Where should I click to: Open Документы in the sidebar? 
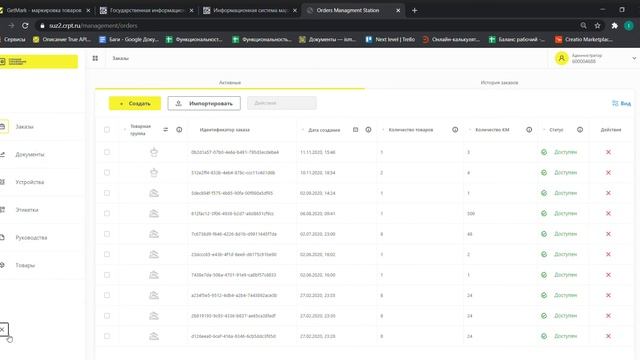point(30,155)
